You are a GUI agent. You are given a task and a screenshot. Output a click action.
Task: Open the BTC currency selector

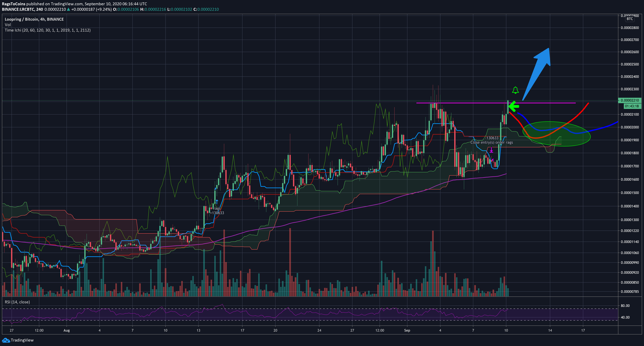click(630, 19)
